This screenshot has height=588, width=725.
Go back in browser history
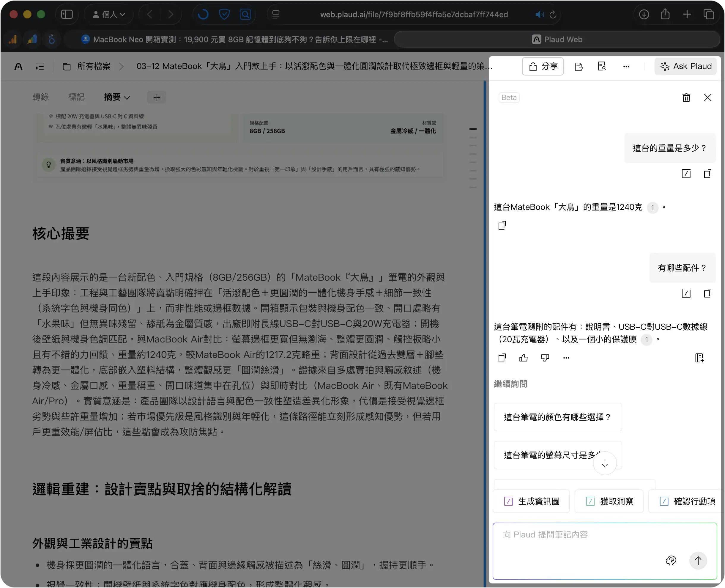(149, 14)
